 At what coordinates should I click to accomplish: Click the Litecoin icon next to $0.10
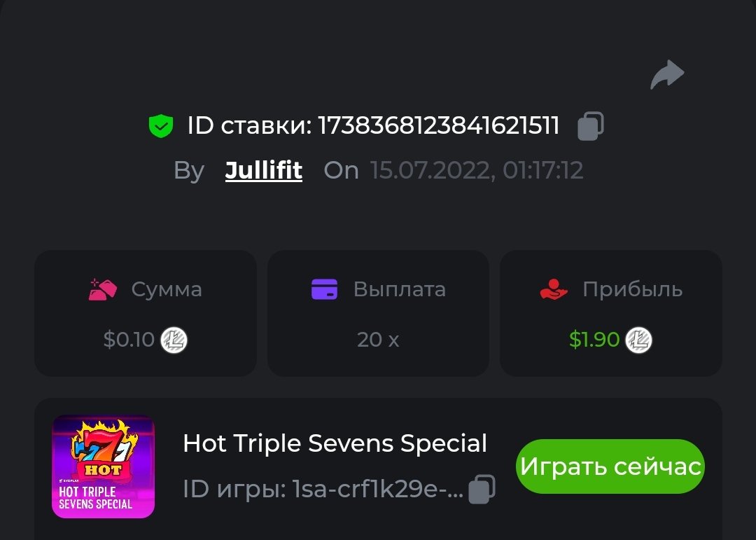[x=174, y=340]
